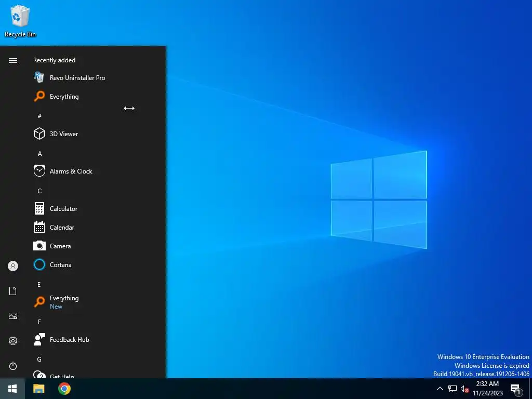Show hidden system tray icons
532x399 pixels.
point(440,389)
